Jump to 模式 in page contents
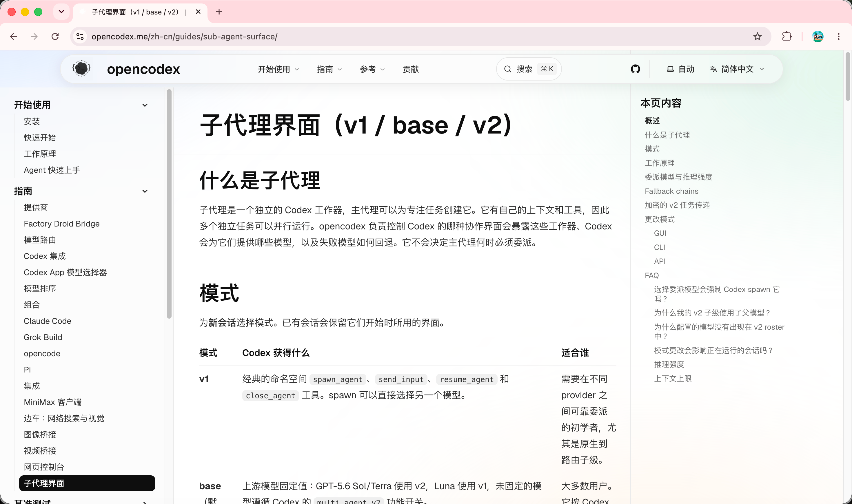852x504 pixels. tap(652, 149)
